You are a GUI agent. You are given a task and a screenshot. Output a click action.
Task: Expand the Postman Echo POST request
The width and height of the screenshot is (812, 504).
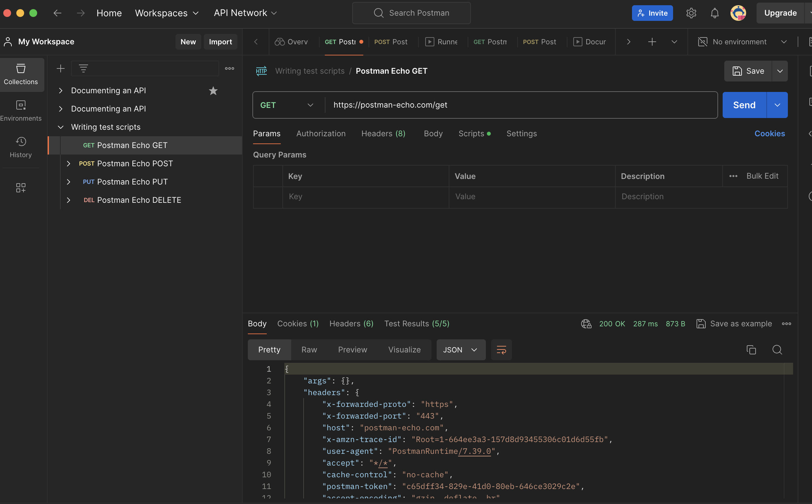tap(68, 164)
